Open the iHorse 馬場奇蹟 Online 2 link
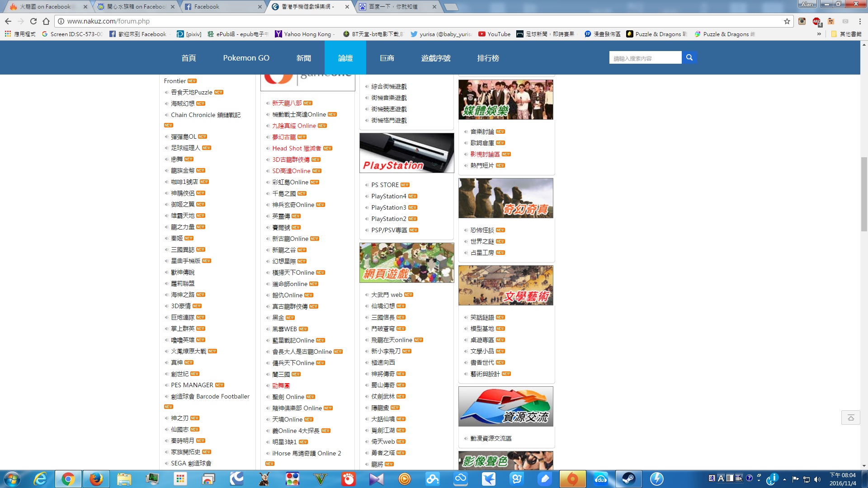The image size is (868, 488). pos(307,453)
